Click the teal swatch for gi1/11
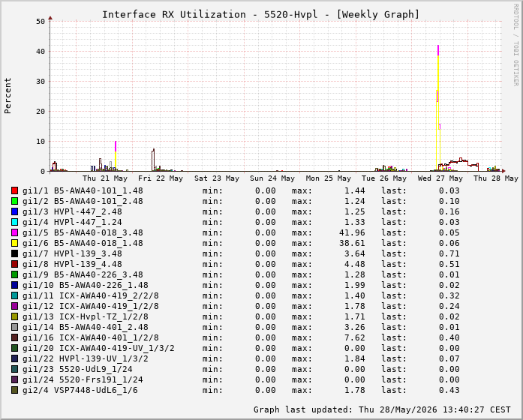This screenshot has width=523, height=420. point(14,295)
